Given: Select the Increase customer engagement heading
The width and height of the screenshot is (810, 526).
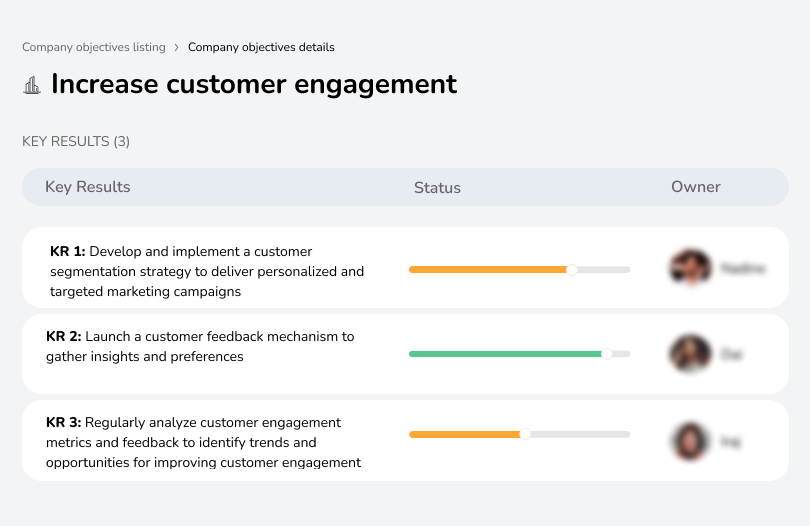Looking at the screenshot, I should 254,84.
